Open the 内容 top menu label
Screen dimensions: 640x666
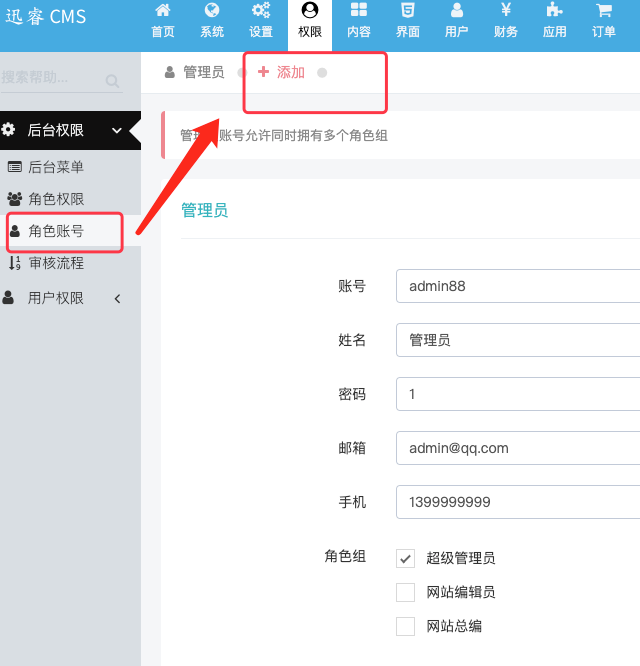(x=359, y=31)
